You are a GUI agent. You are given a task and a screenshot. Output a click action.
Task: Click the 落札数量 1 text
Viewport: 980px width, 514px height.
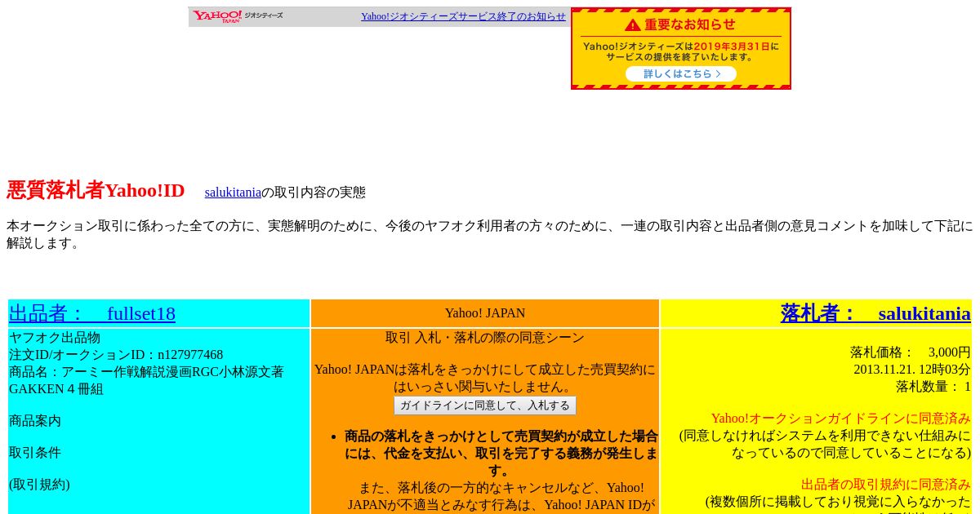tap(933, 387)
